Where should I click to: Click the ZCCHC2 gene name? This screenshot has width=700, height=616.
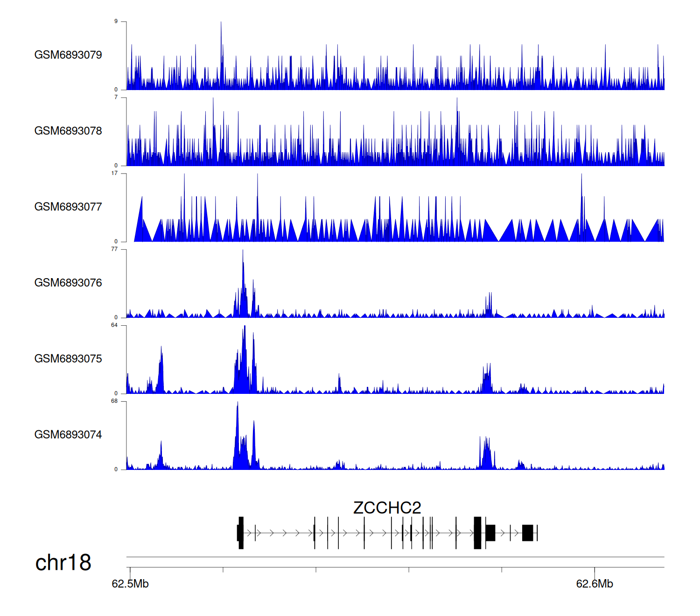[387, 508]
